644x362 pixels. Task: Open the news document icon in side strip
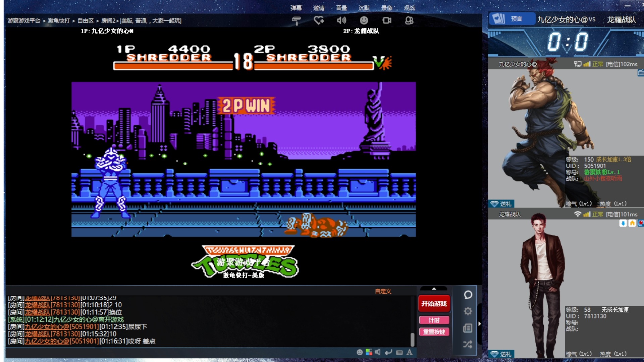tap(468, 328)
